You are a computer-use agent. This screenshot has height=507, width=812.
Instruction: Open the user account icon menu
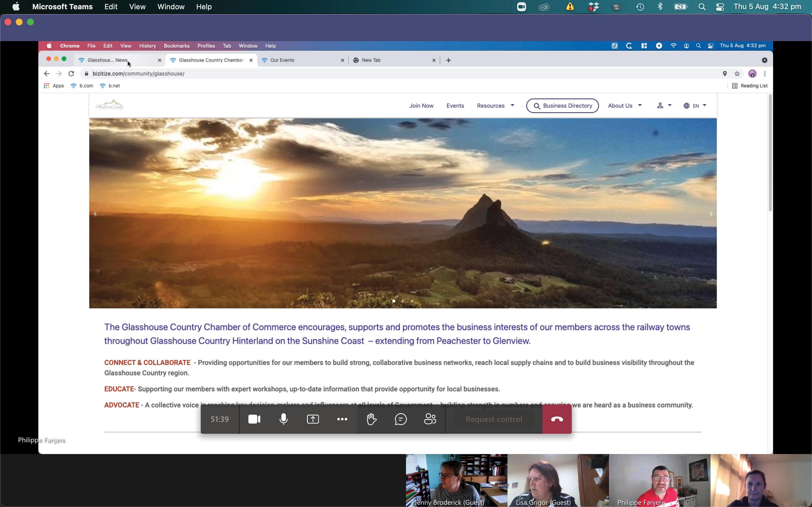(664, 106)
